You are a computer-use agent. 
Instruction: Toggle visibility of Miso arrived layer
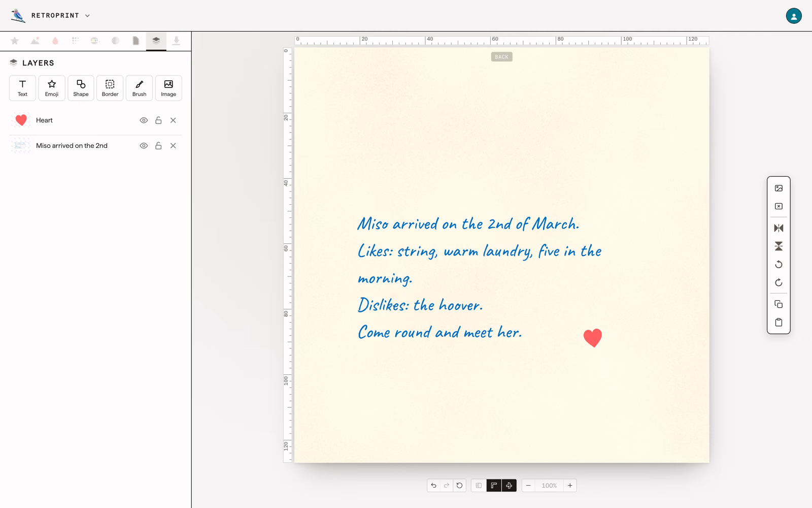pos(144,146)
